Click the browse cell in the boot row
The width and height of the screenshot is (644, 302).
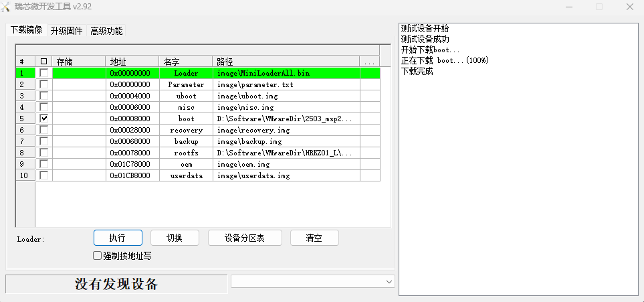coord(370,119)
